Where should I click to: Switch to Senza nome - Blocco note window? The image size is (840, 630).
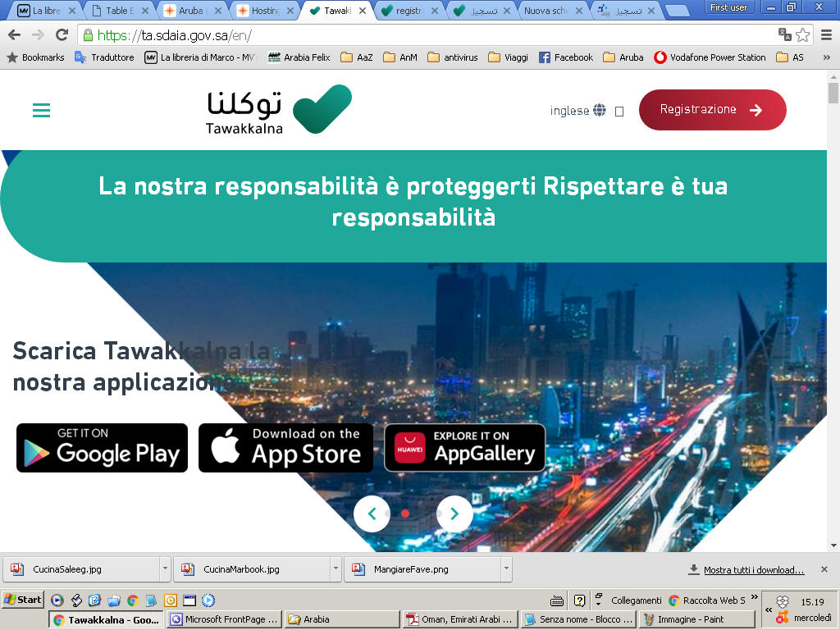[x=579, y=619]
